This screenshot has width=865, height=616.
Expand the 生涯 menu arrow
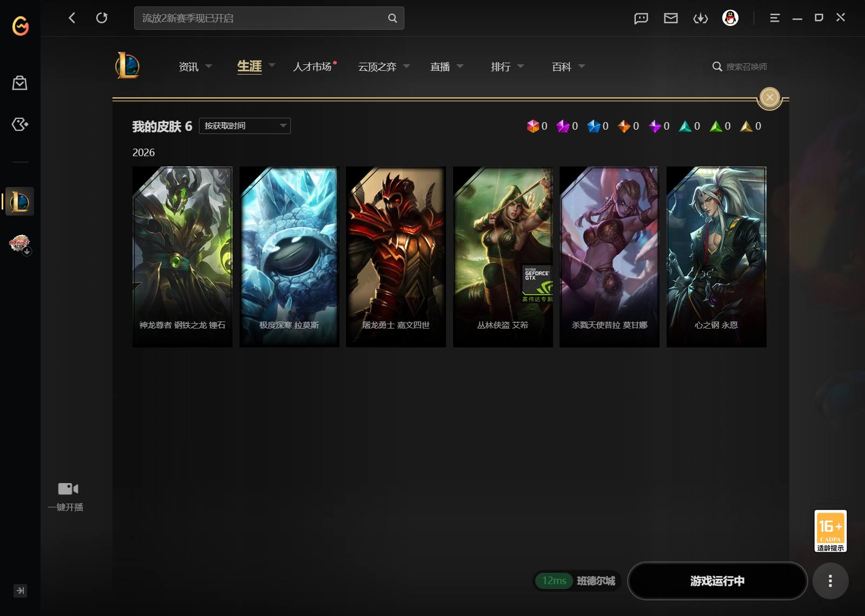click(x=272, y=65)
